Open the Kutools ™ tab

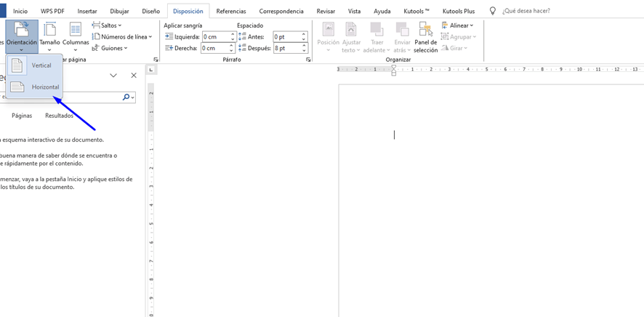pyautogui.click(x=416, y=11)
